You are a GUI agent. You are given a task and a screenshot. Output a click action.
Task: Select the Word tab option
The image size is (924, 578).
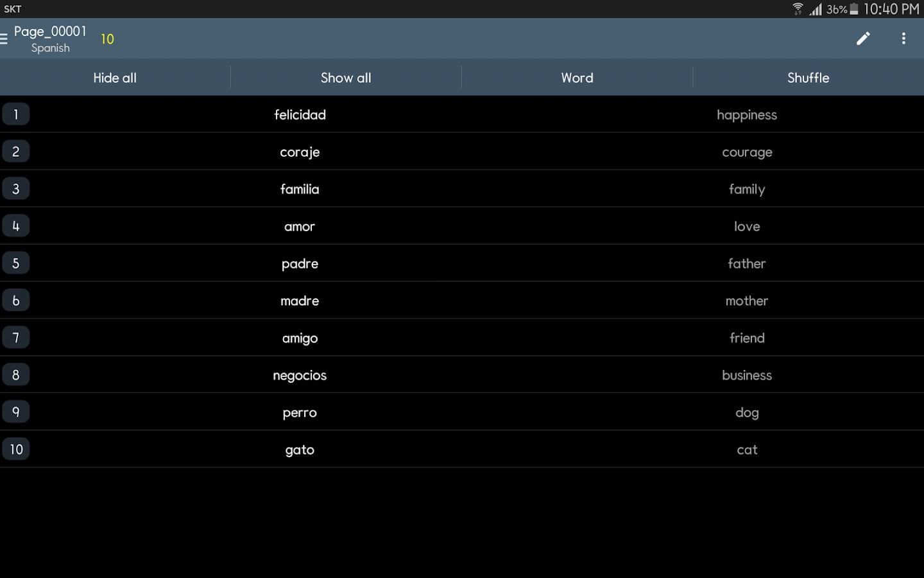point(577,78)
